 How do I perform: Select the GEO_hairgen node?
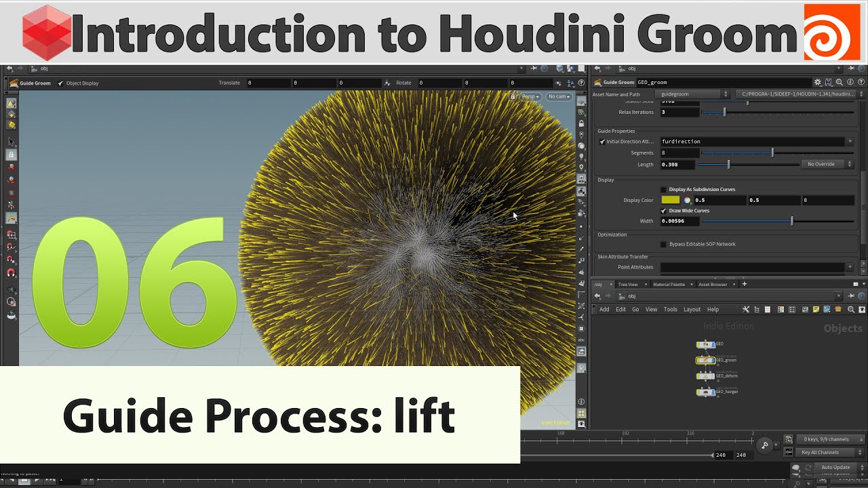[x=705, y=392]
